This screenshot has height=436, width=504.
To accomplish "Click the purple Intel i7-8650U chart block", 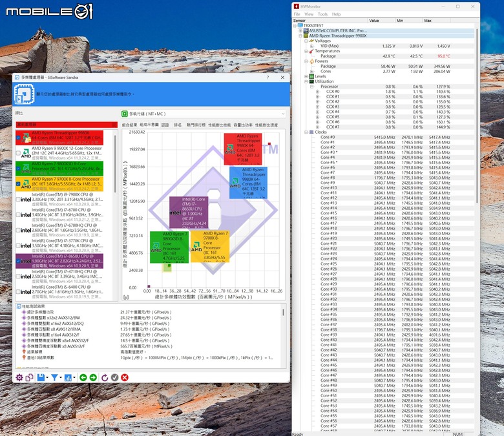I will (x=189, y=213).
